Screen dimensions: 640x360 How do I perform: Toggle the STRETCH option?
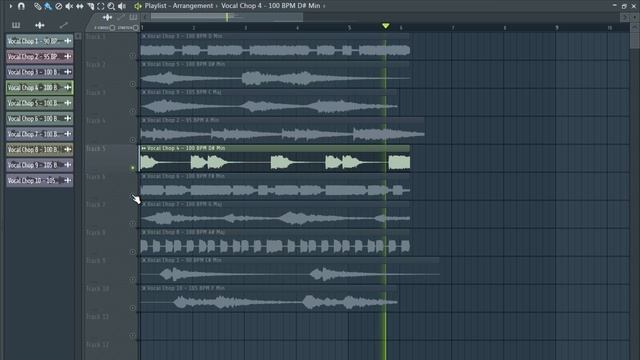[128, 28]
